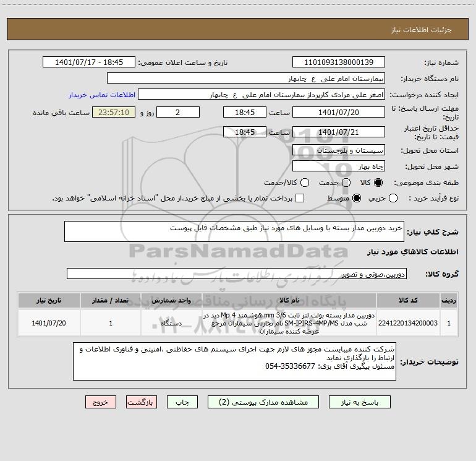This screenshot has height=461, width=476.
Task: Select the کالا/خدمت radio button
Action: pyautogui.click(x=305, y=183)
